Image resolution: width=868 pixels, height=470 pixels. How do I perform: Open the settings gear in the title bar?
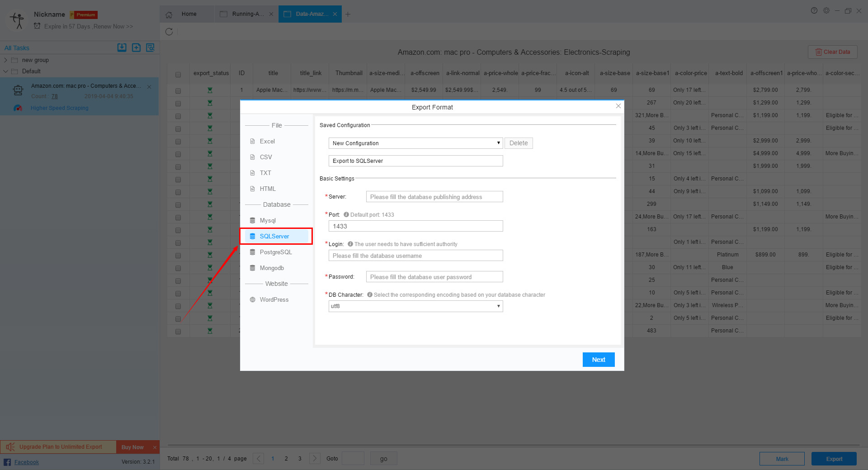click(826, 10)
